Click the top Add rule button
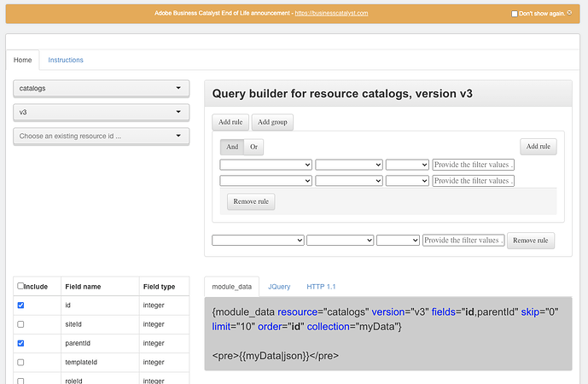 click(230, 122)
